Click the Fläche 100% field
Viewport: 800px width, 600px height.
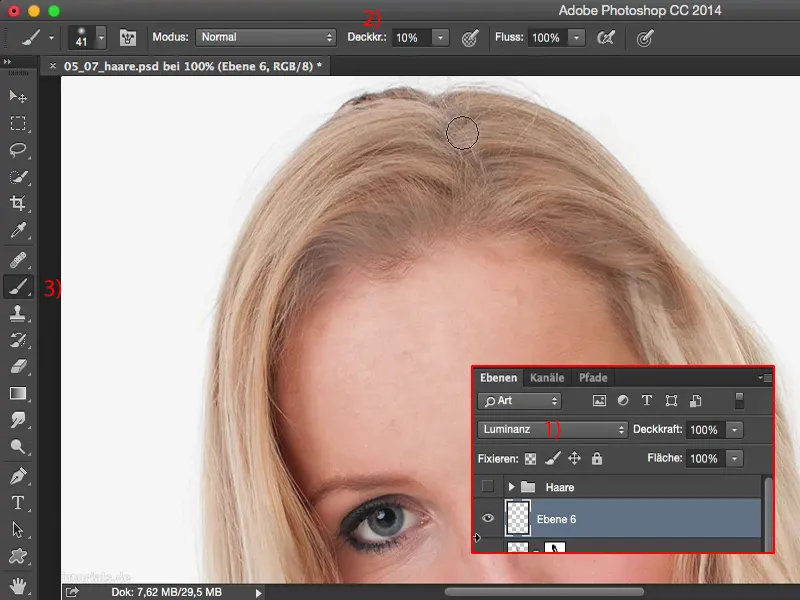pyautogui.click(x=706, y=458)
